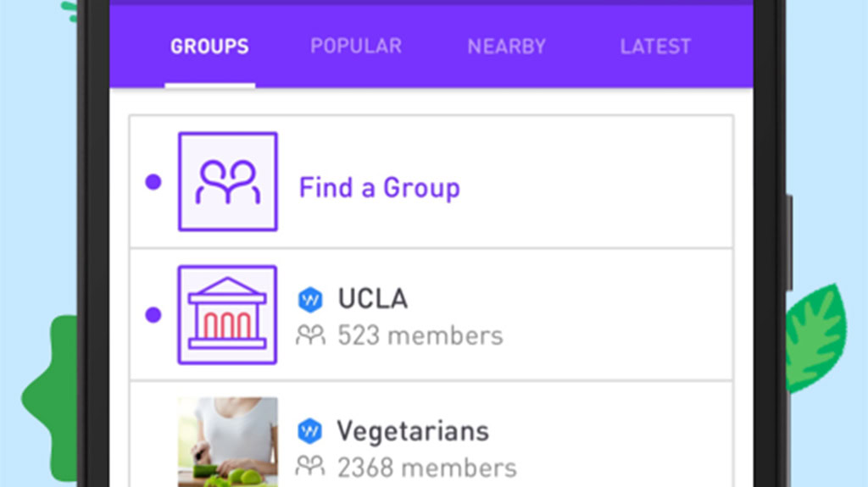
Task: Open the Vegetarians group photo thumbnail
Action: pos(227,440)
